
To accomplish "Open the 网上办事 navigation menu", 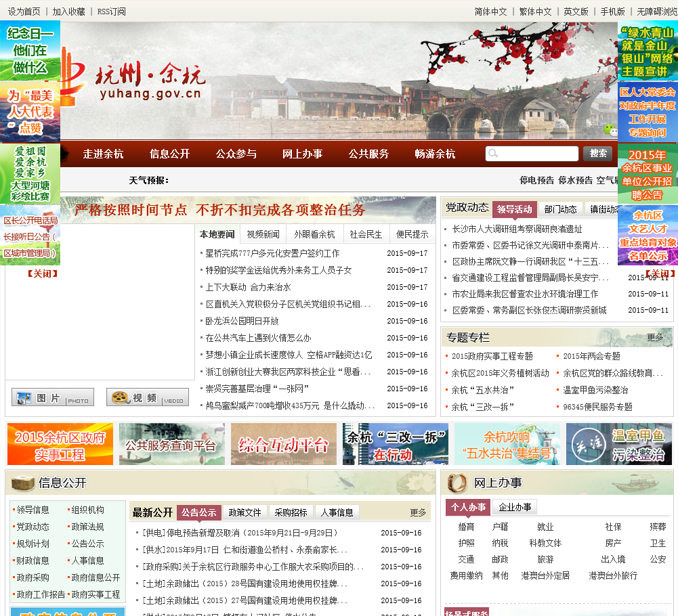I will pyautogui.click(x=302, y=154).
